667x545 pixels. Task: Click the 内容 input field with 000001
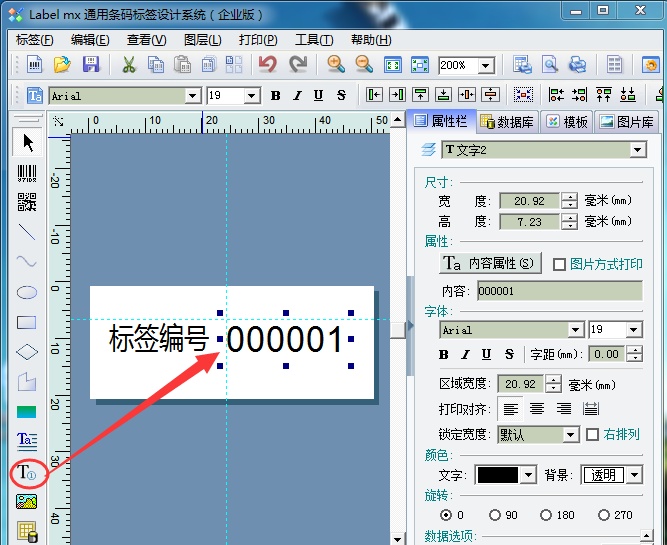pos(558,291)
